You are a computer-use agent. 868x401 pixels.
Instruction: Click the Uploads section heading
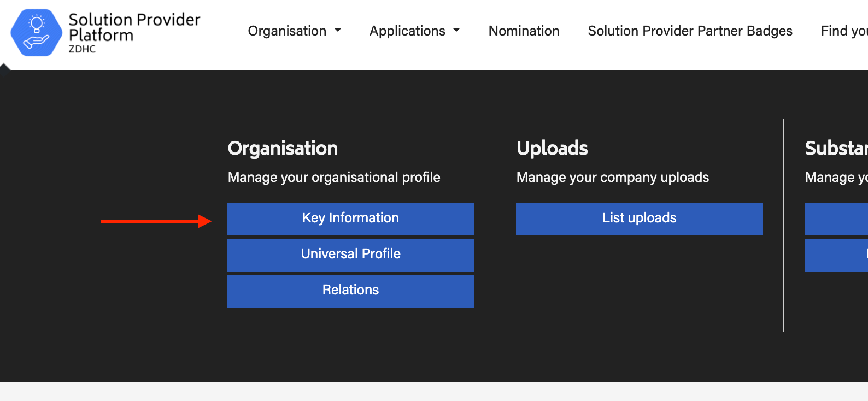(552, 148)
